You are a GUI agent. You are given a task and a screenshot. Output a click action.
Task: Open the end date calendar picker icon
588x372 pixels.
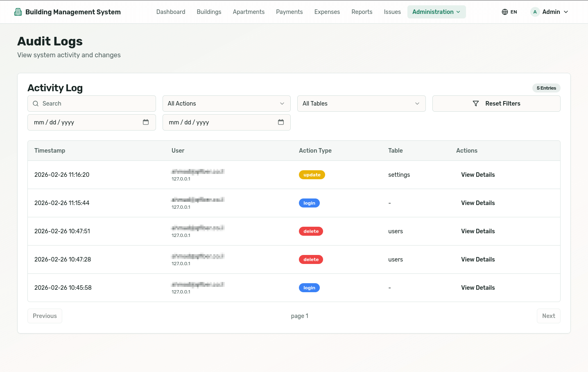coord(281,122)
